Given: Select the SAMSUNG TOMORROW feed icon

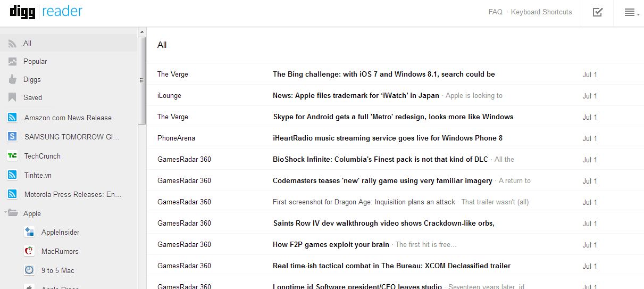Looking at the screenshot, I should click(13, 137).
